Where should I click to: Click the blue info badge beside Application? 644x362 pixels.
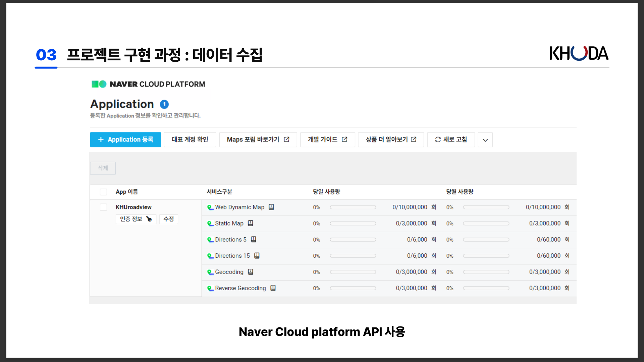164,104
